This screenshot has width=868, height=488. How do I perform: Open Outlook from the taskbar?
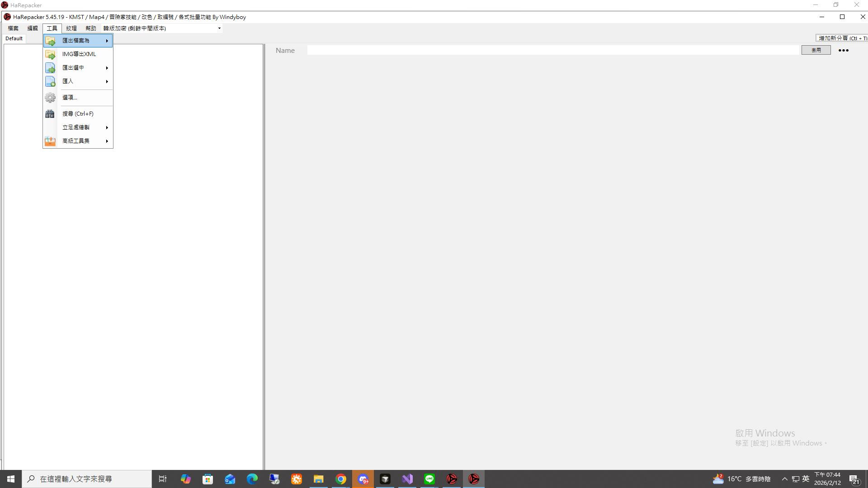(x=230, y=479)
